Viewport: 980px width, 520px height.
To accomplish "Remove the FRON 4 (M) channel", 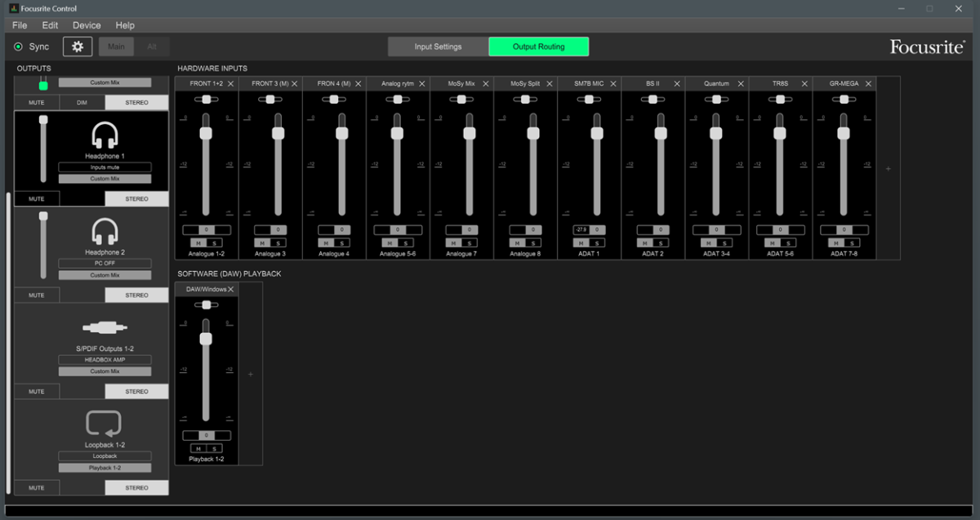I will point(358,83).
